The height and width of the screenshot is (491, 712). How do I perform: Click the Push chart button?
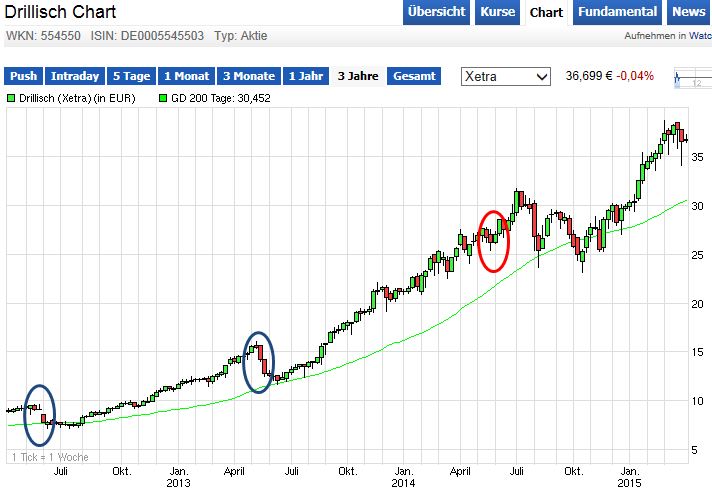pos(24,76)
